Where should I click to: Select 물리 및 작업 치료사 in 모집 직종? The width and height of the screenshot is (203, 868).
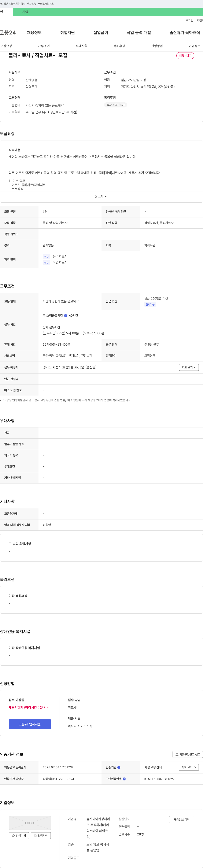coord(55,223)
